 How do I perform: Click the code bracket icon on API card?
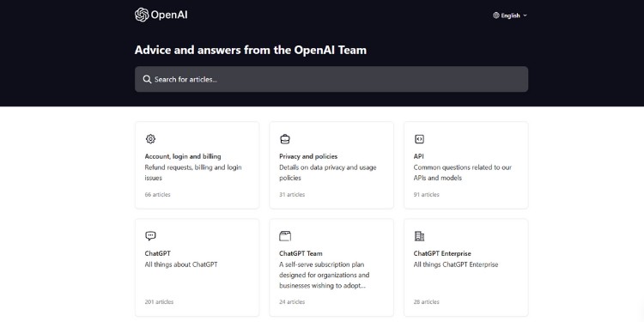pyautogui.click(x=419, y=139)
